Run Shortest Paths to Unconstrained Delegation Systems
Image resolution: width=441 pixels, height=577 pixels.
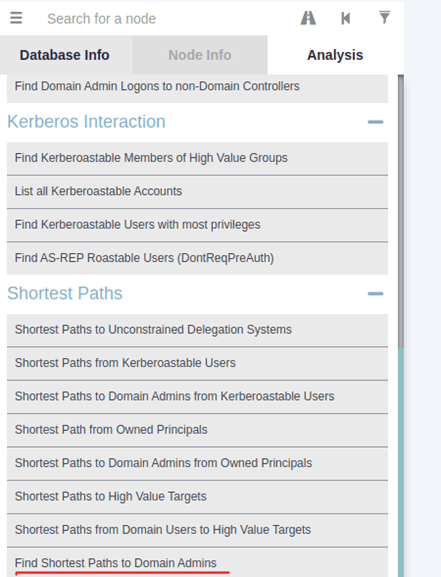[197, 330]
